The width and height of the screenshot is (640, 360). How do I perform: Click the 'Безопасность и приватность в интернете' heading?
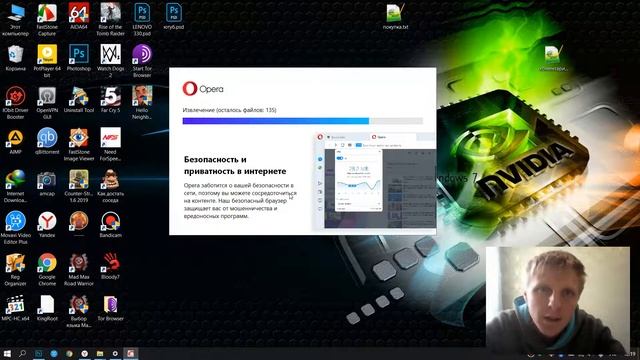[235, 165]
